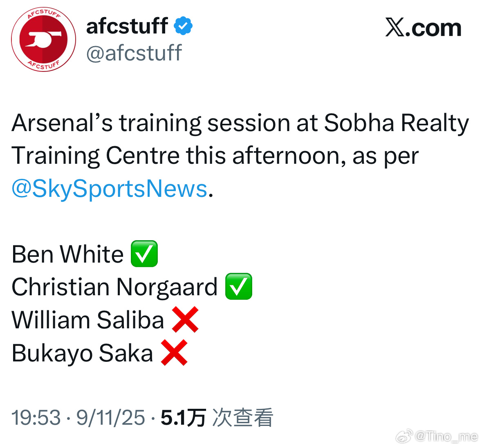Click the red cross beside Bukayo Saka

pos(174,352)
